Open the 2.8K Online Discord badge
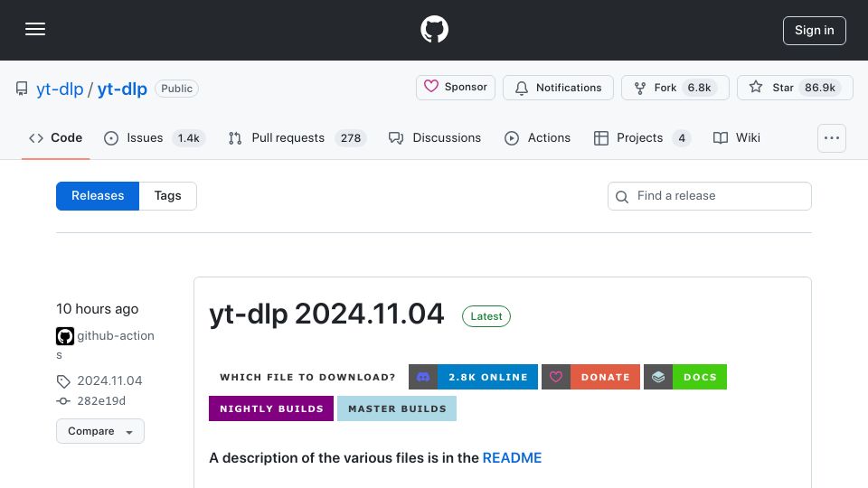The width and height of the screenshot is (868, 488). click(x=473, y=377)
